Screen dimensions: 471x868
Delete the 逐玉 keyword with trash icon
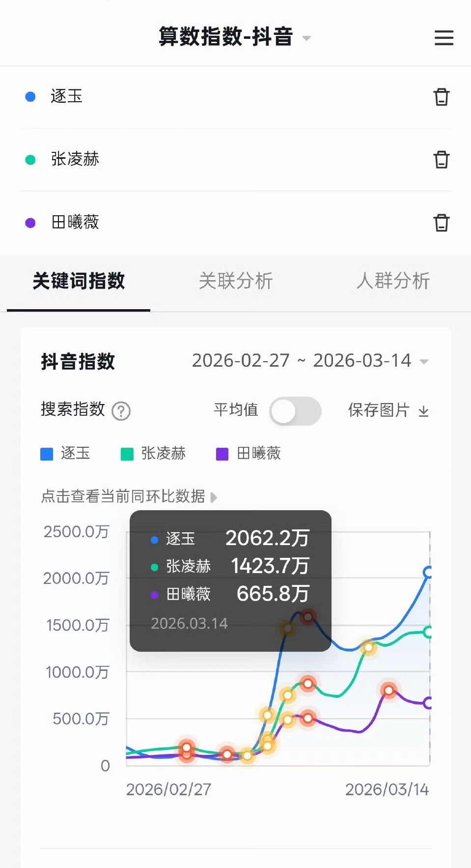tap(441, 97)
